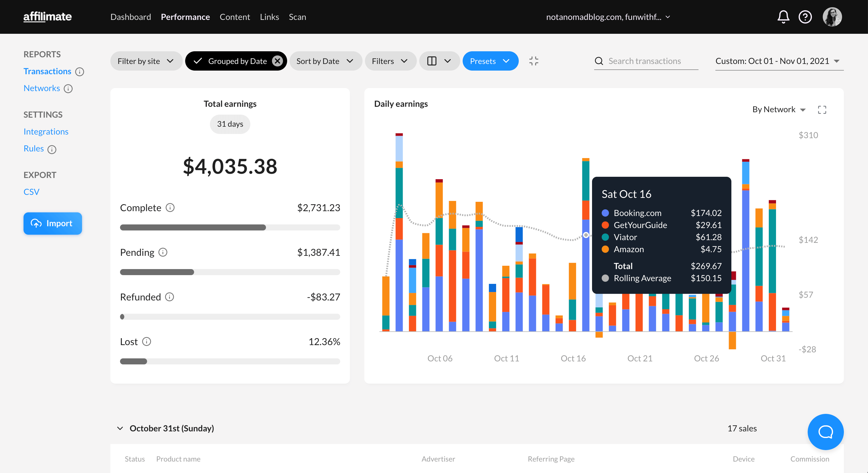The width and height of the screenshot is (868, 473).
Task: Click the Device column header
Action: 743,459
